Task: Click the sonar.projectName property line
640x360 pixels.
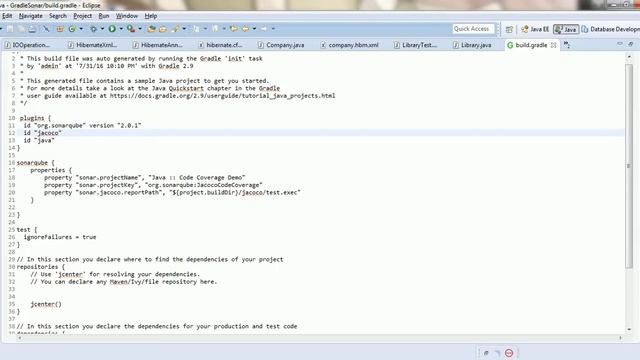Action: pos(144,178)
